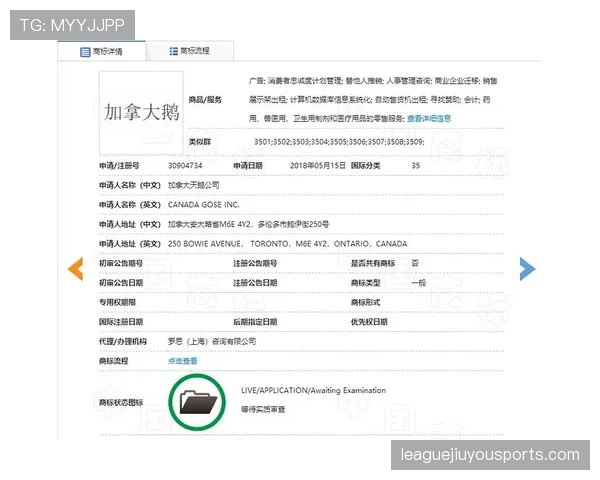Screen dimensions: 600x480
Task: Select similar group codes 3501;3502;3503
Action: 339,142
